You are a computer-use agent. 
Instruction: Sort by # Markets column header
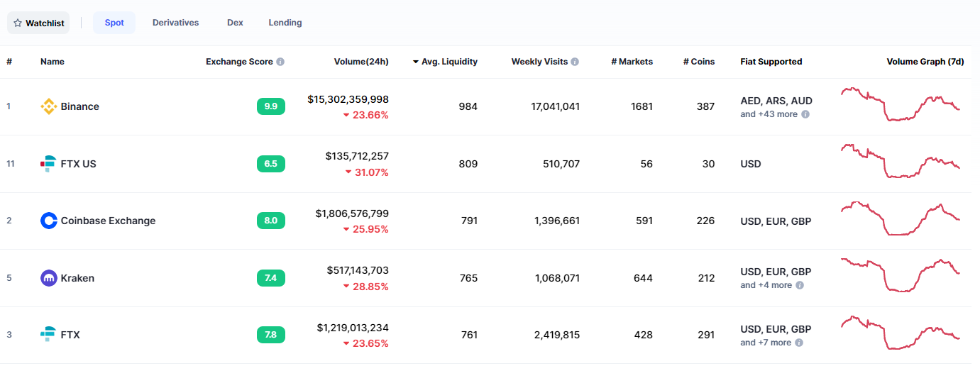tap(632, 62)
